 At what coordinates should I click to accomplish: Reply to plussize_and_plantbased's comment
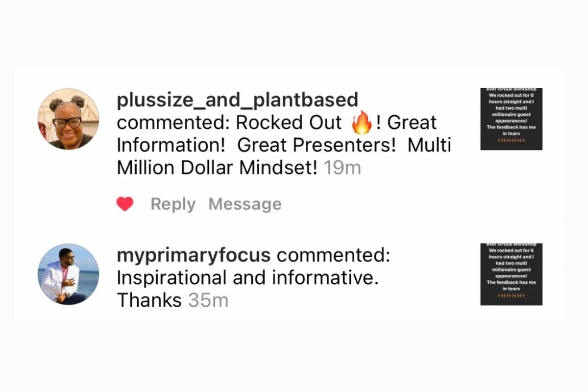coord(173,204)
